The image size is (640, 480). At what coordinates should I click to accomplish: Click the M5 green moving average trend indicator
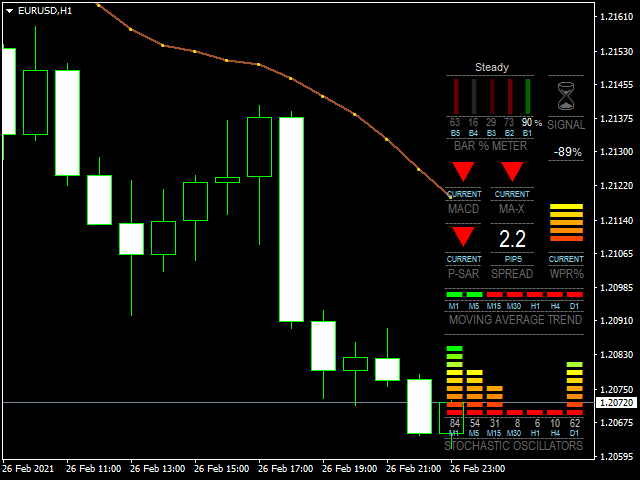point(474,295)
